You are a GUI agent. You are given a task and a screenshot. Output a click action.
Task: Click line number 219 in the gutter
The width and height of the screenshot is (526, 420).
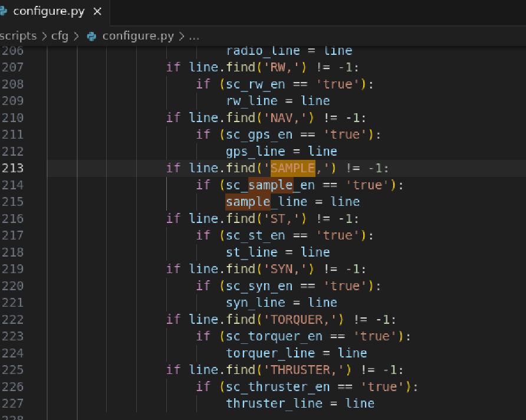(x=12, y=269)
